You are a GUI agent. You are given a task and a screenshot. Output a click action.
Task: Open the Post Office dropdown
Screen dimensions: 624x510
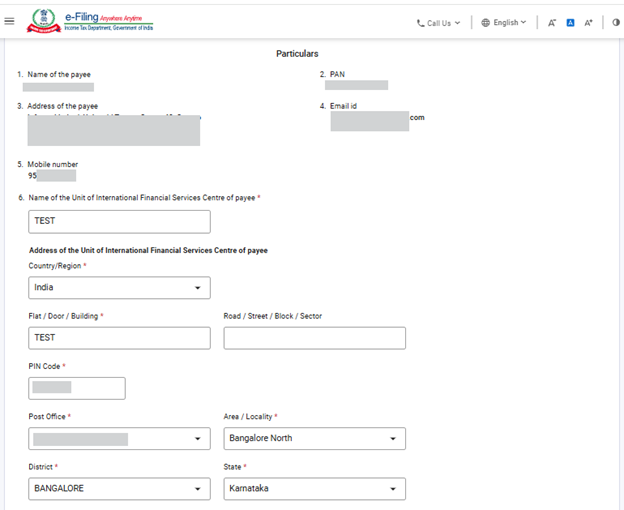119,438
